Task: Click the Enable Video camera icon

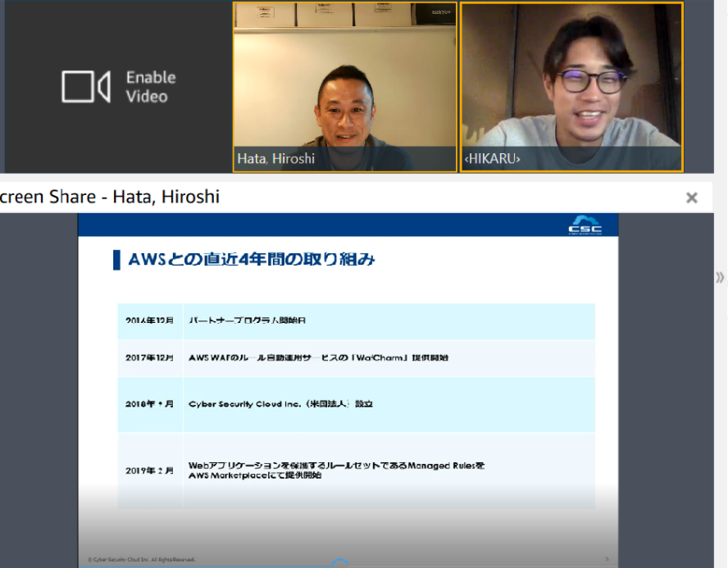Action: coord(86,87)
